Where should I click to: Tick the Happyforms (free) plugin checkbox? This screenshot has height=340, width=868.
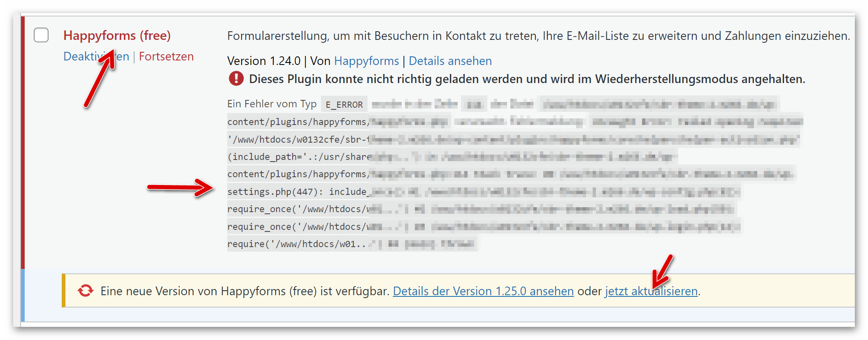[x=41, y=35]
